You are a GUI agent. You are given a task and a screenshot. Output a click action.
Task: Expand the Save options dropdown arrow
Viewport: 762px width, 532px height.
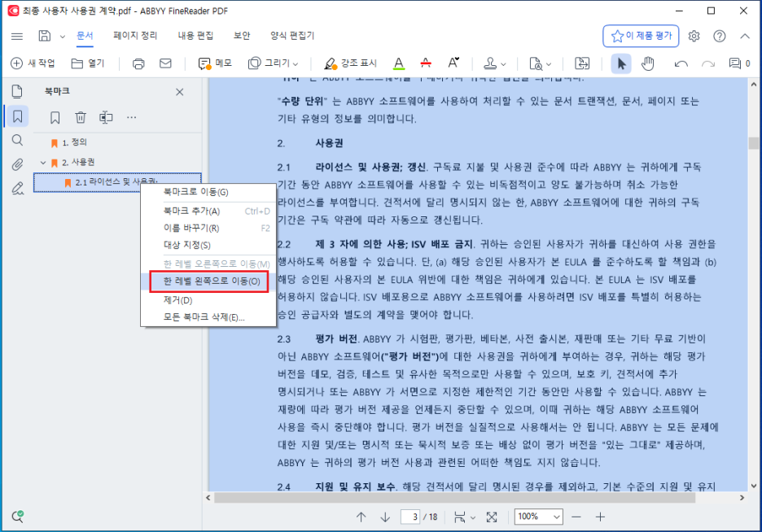tap(62, 37)
